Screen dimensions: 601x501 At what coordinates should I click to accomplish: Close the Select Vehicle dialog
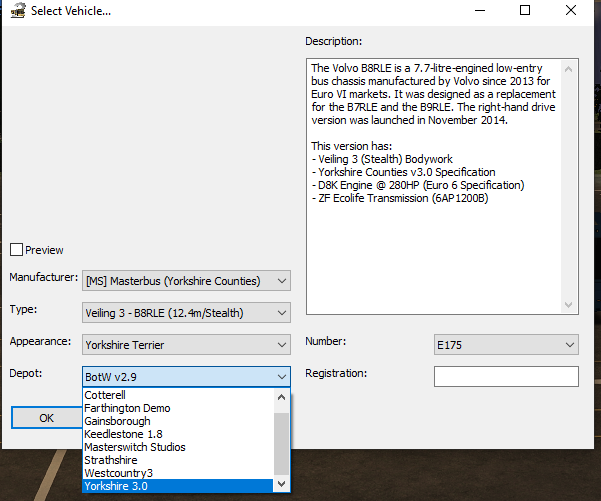point(571,10)
